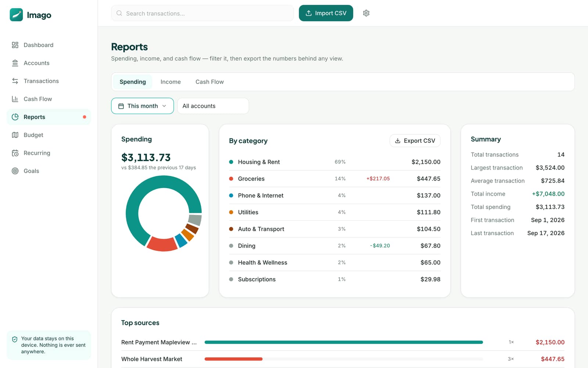
Task: Click the search magnifier icon
Action: [119, 13]
